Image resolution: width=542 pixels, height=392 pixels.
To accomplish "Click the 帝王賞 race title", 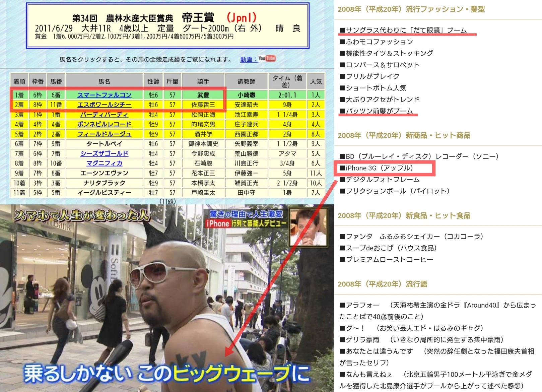I will tap(198, 17).
